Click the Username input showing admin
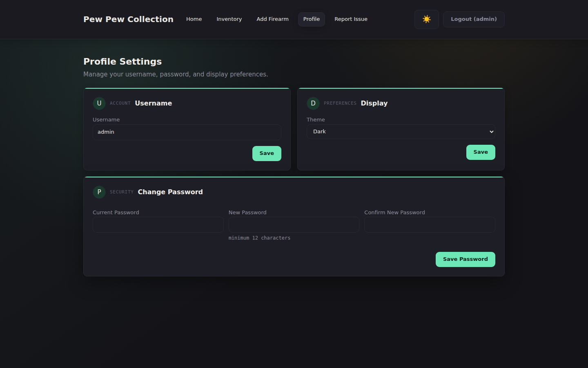 pyautogui.click(x=187, y=132)
